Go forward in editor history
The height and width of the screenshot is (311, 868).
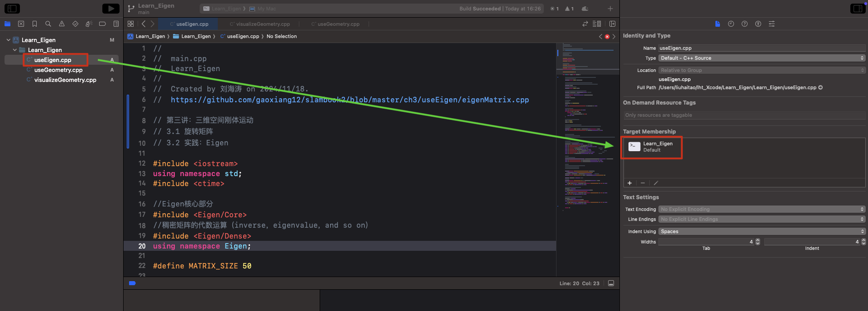pos(153,24)
